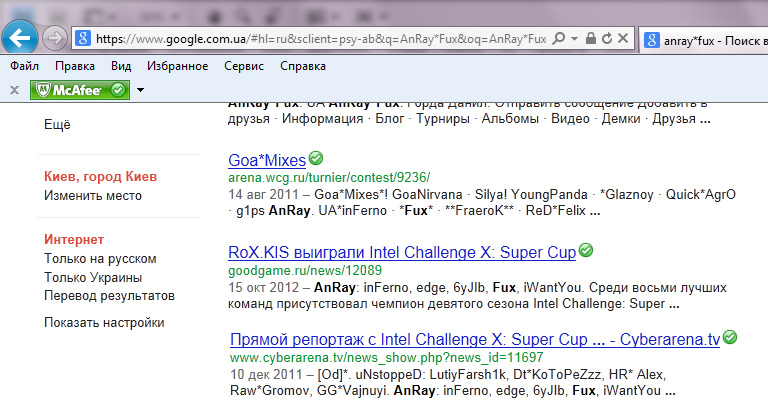The image size is (768, 408).
Task: Click the 14 авг 2011 snippet date
Action: (264, 194)
